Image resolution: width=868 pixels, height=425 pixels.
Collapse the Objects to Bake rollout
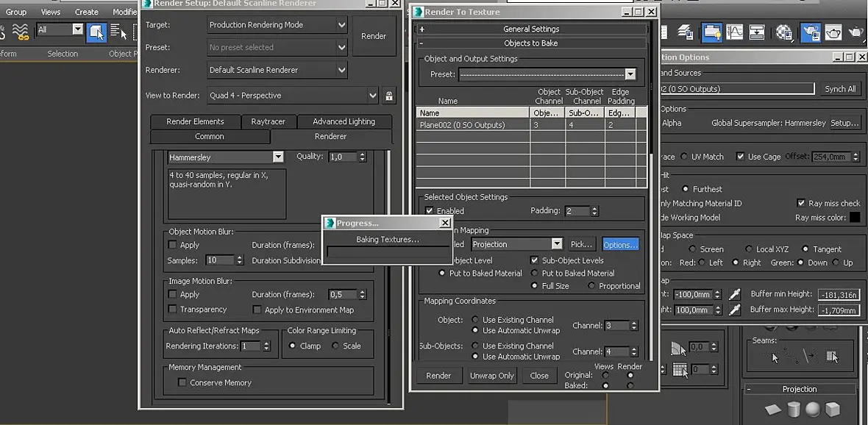[x=532, y=43]
